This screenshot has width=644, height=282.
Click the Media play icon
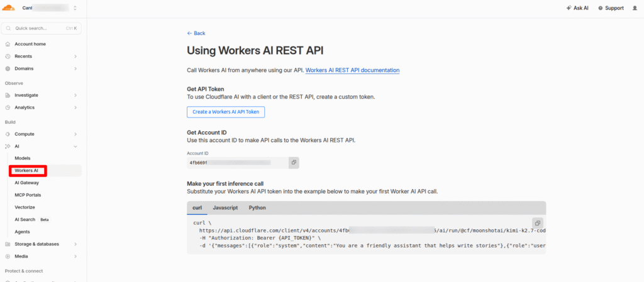pyautogui.click(x=8, y=257)
